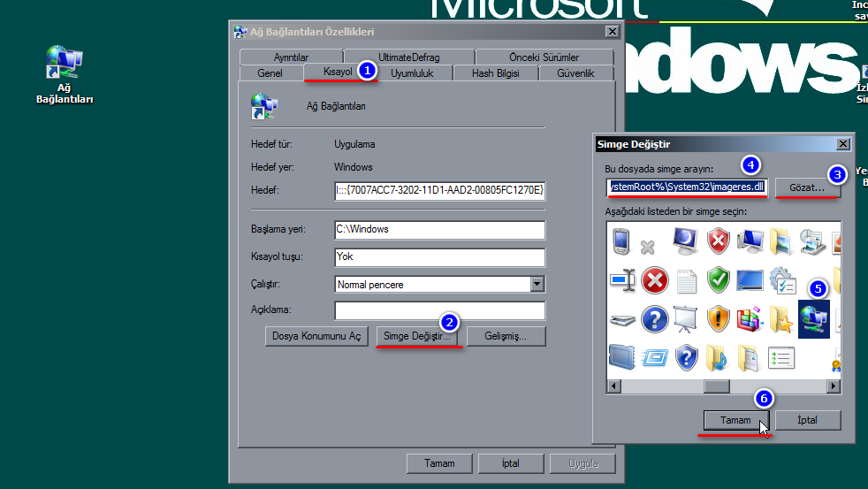Pick the blue circle question mark icon

pyautogui.click(x=654, y=319)
